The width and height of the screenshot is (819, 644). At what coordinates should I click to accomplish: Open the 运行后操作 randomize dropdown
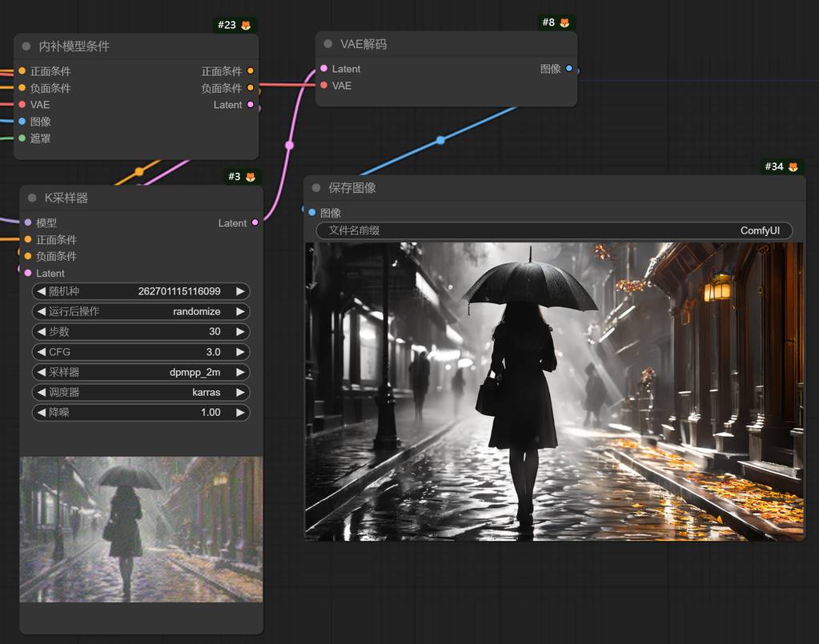[x=140, y=311]
